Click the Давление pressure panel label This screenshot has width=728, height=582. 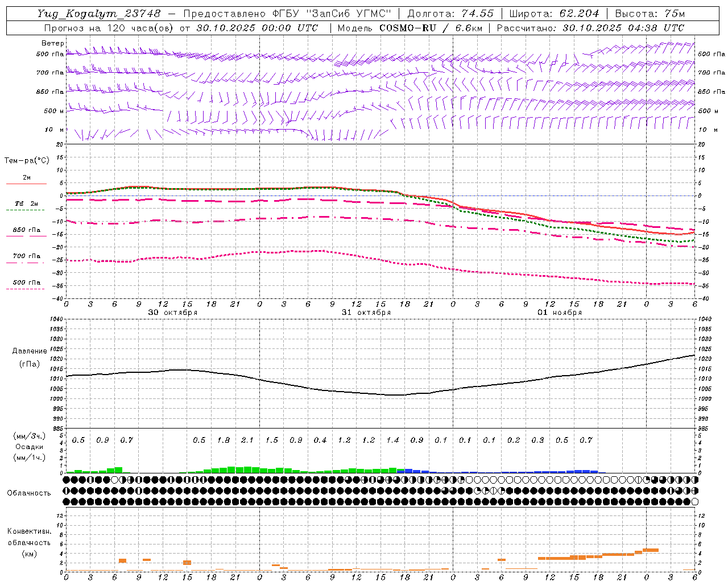coord(30,351)
